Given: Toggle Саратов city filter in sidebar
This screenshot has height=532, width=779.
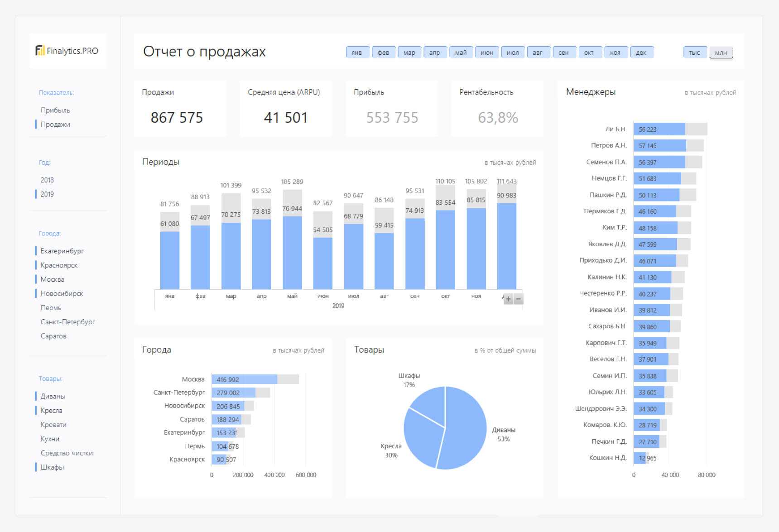Looking at the screenshot, I should click(x=53, y=336).
